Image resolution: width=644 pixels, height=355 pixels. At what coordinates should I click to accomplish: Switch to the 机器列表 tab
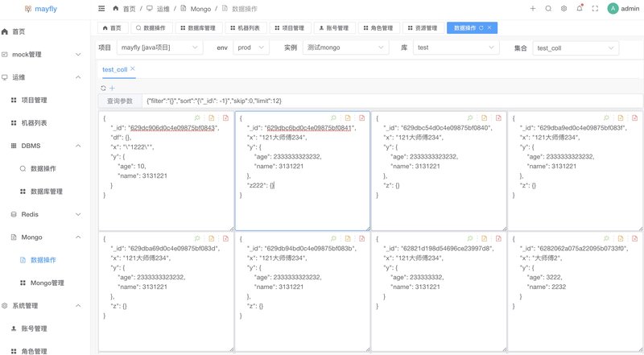tap(242, 27)
